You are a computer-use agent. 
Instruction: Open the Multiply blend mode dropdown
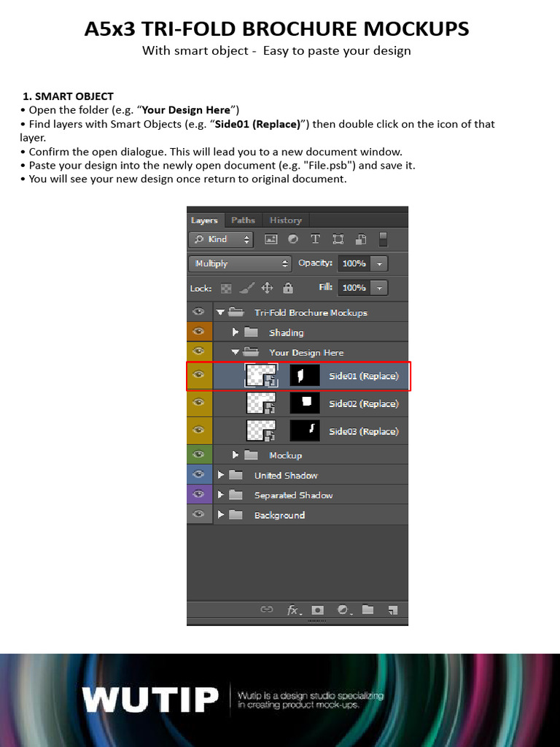coord(240,263)
